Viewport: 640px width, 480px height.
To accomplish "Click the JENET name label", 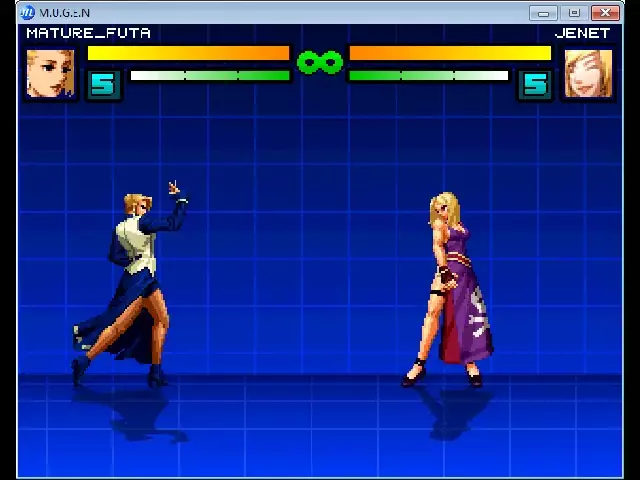I will tap(582, 33).
